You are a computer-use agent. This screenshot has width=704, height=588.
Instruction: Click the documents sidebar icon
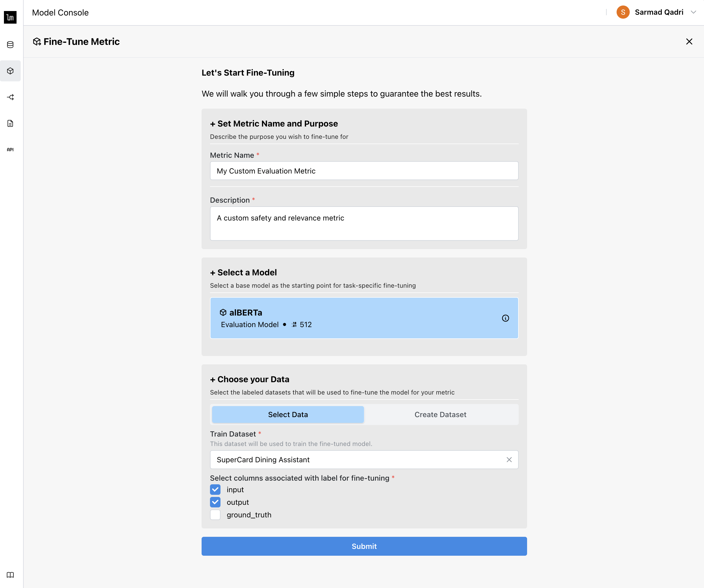11,123
